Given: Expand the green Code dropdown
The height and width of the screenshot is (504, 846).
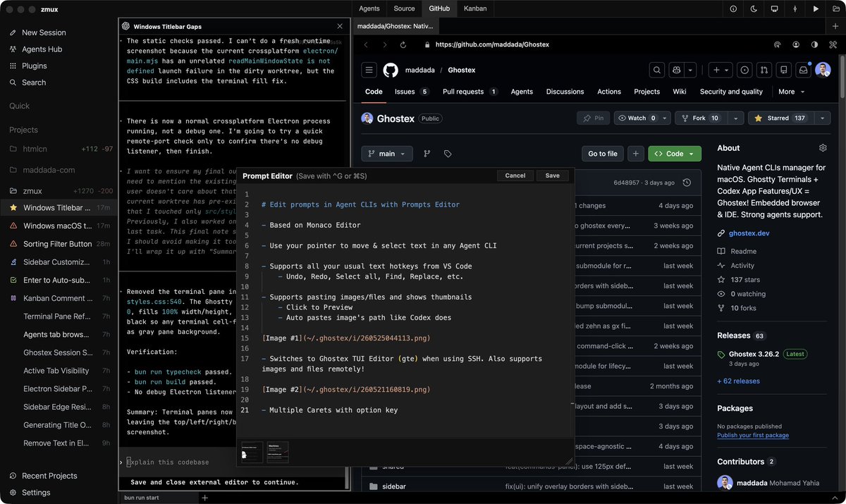Looking at the screenshot, I should tap(675, 154).
